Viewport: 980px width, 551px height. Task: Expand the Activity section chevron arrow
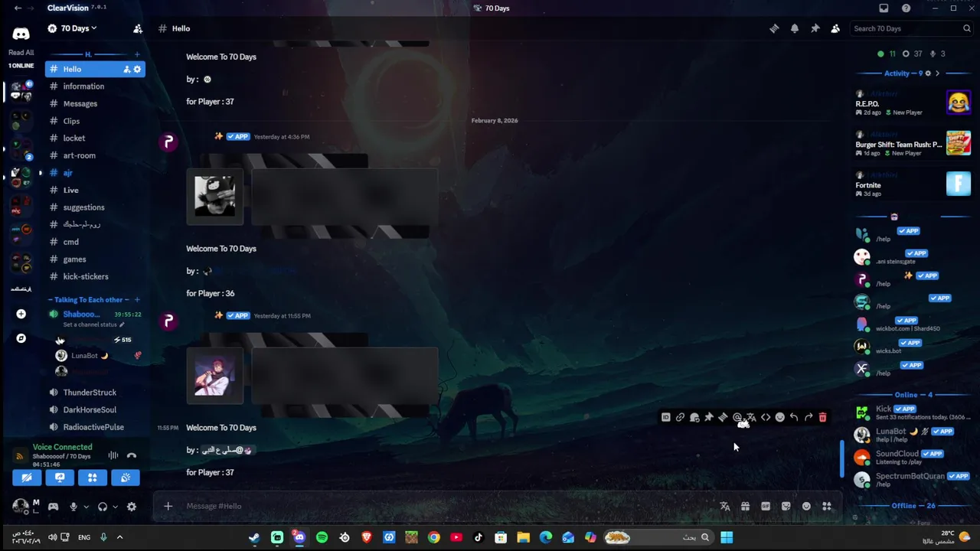937,73
